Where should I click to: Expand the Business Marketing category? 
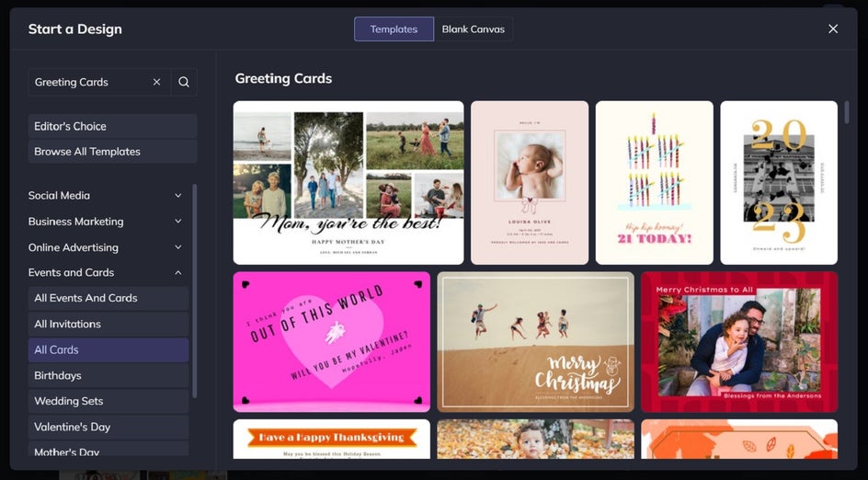click(x=105, y=222)
